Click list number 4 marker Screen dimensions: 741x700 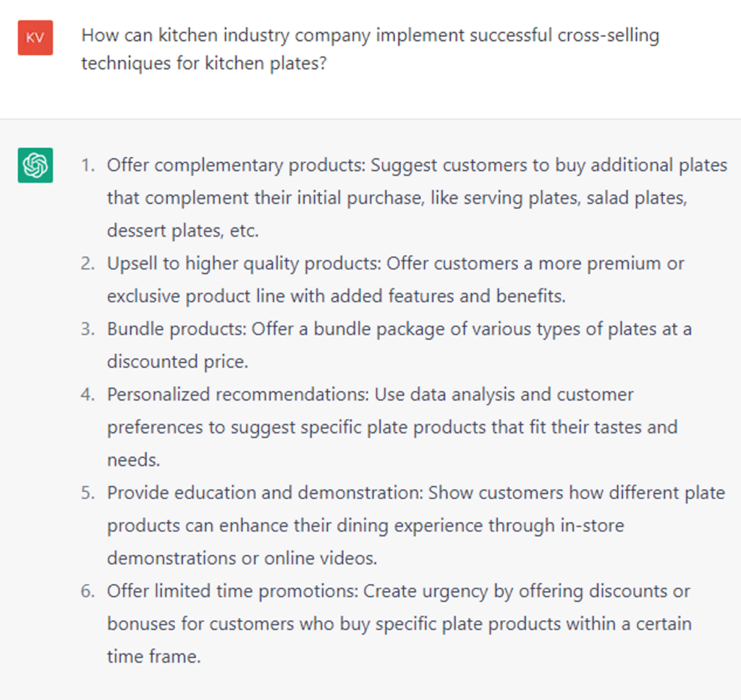click(x=88, y=395)
